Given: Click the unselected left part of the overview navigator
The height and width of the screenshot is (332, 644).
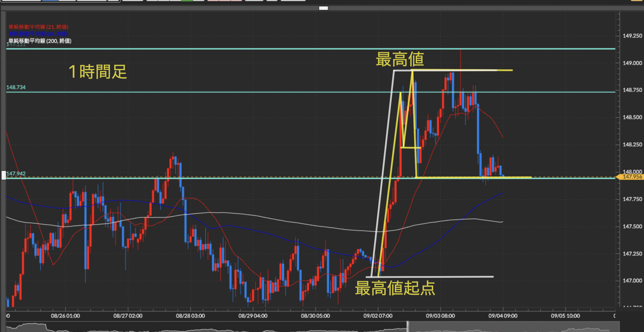Looking at the screenshot, I should [x=206, y=326].
